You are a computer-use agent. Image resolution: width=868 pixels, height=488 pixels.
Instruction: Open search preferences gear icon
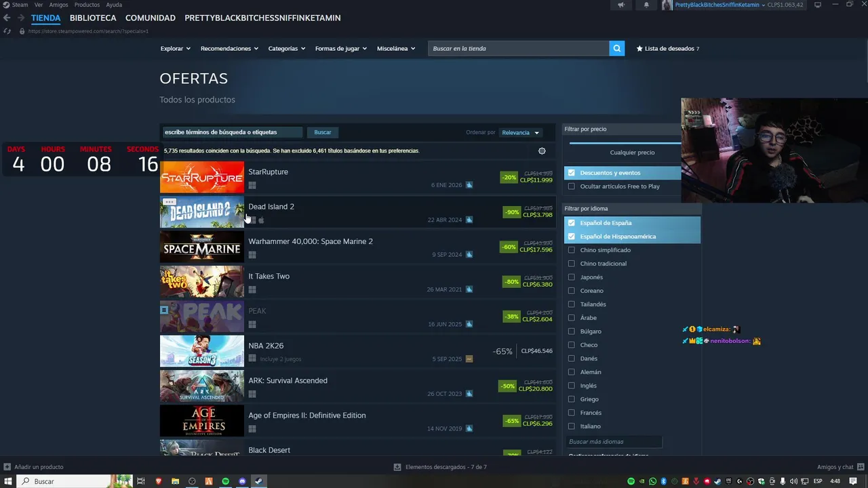[x=542, y=151]
